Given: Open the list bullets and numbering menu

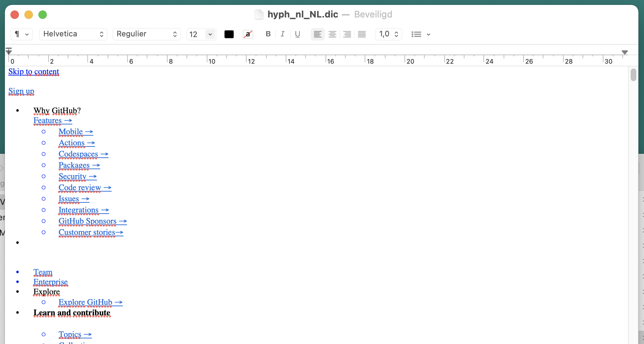Looking at the screenshot, I should click(x=420, y=34).
